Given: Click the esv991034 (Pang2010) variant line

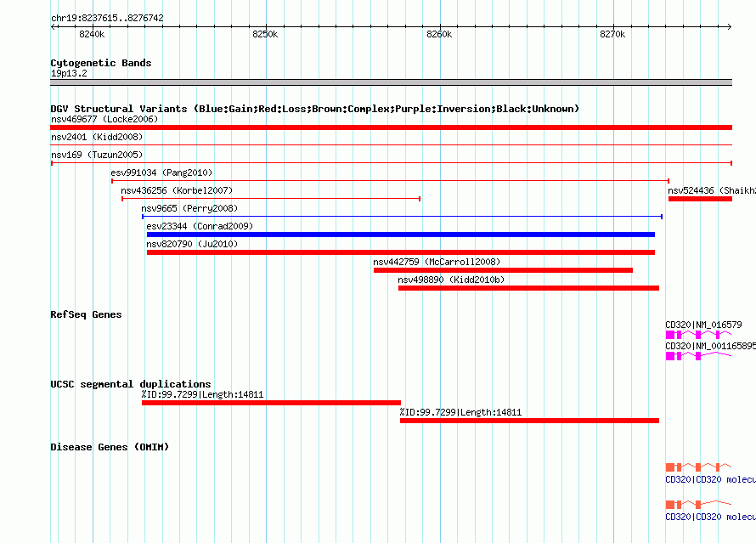Looking at the screenshot, I should click(x=390, y=181).
